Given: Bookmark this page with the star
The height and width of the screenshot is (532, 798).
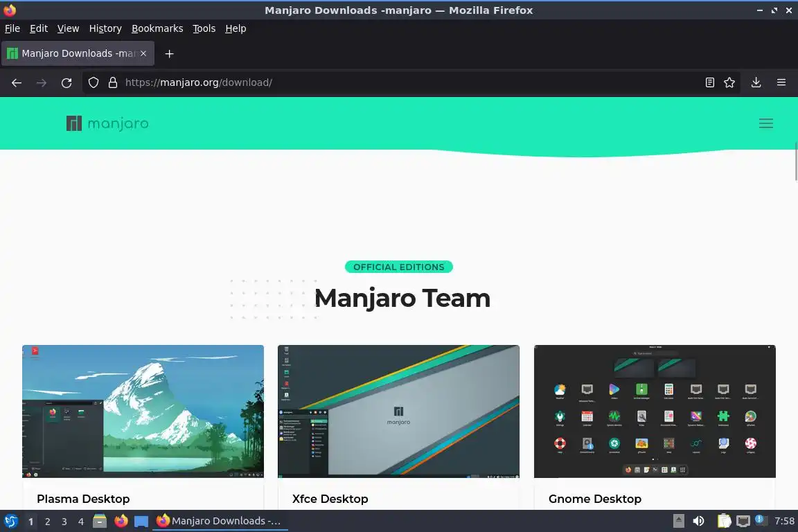Looking at the screenshot, I should 729,82.
